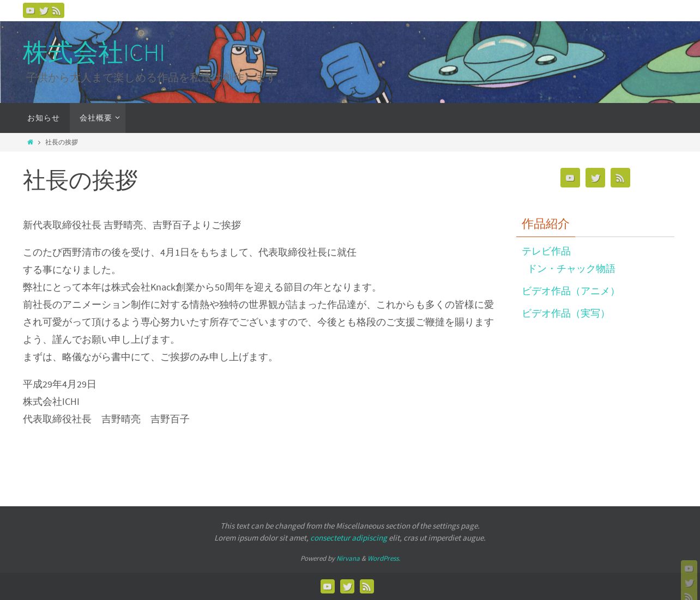
Task: Open the お知らせ menu item
Action: pyautogui.click(x=43, y=118)
